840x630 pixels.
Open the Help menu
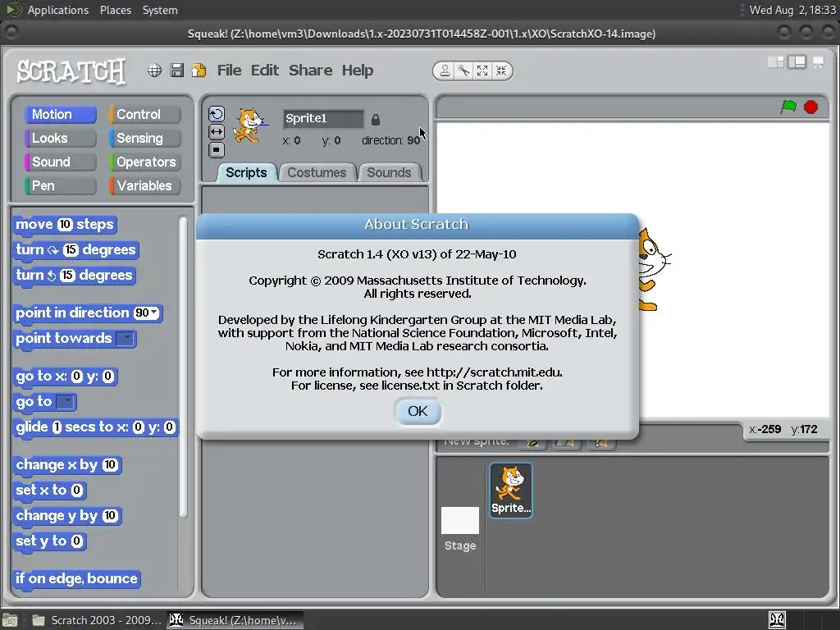[x=358, y=71]
